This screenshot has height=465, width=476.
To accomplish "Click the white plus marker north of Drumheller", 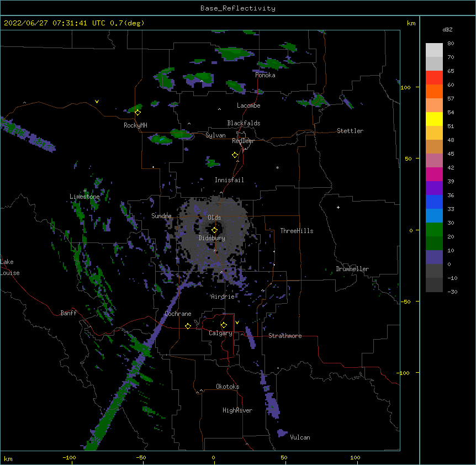I will [338, 207].
